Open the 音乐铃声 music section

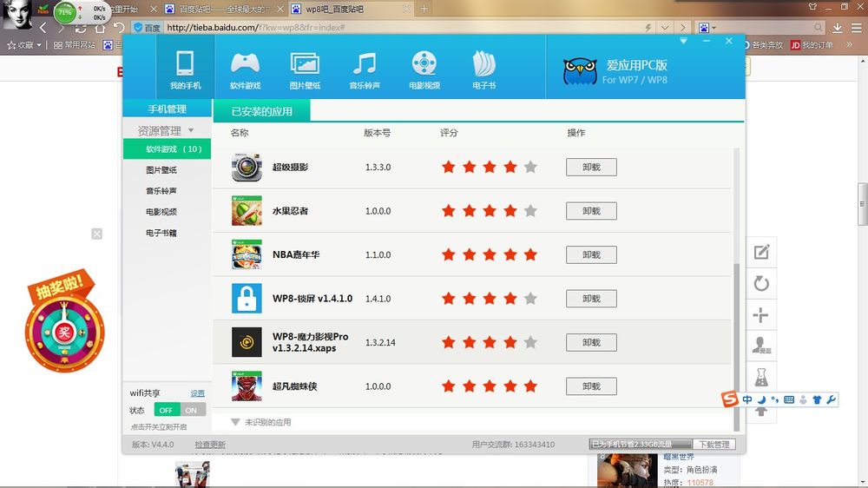coord(365,69)
